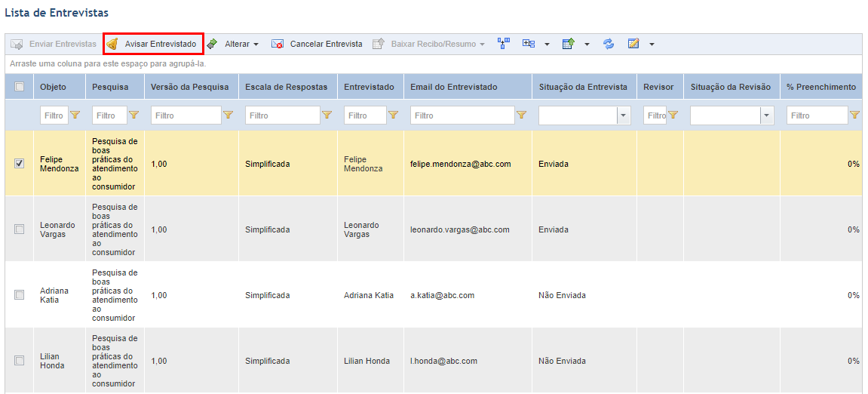Click the Avisar Entrevistado button
Viewport: 868px width, 394px height.
[153, 44]
